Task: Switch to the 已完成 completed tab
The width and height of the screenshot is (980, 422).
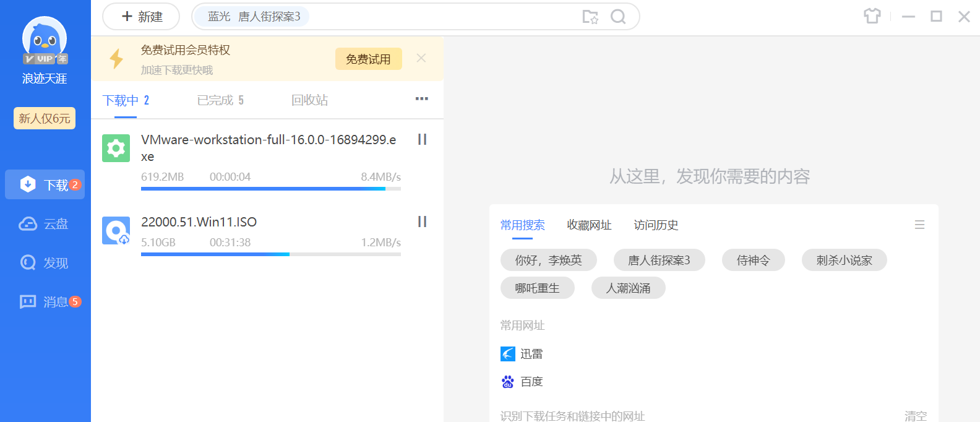Action: 220,100
